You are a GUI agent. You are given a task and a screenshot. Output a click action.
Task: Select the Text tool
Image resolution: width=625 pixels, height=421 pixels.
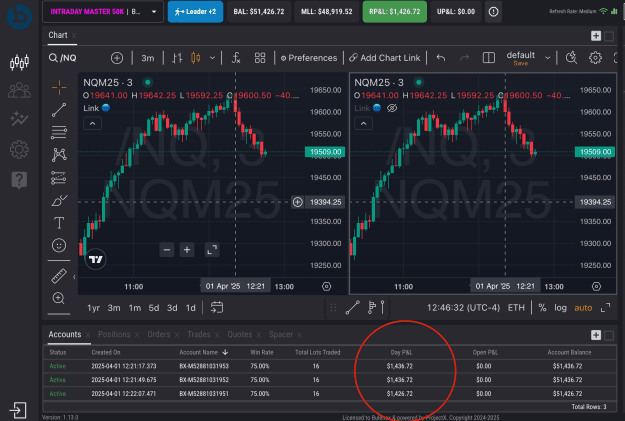click(x=59, y=223)
